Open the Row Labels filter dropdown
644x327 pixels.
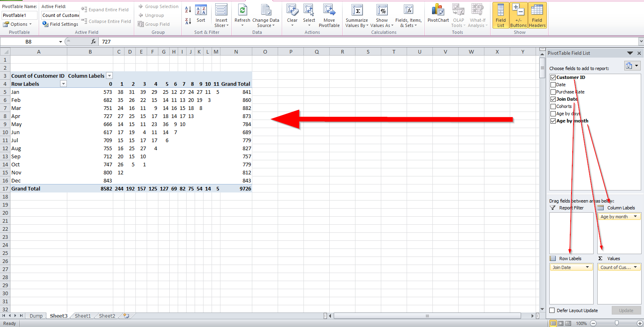pyautogui.click(x=63, y=84)
